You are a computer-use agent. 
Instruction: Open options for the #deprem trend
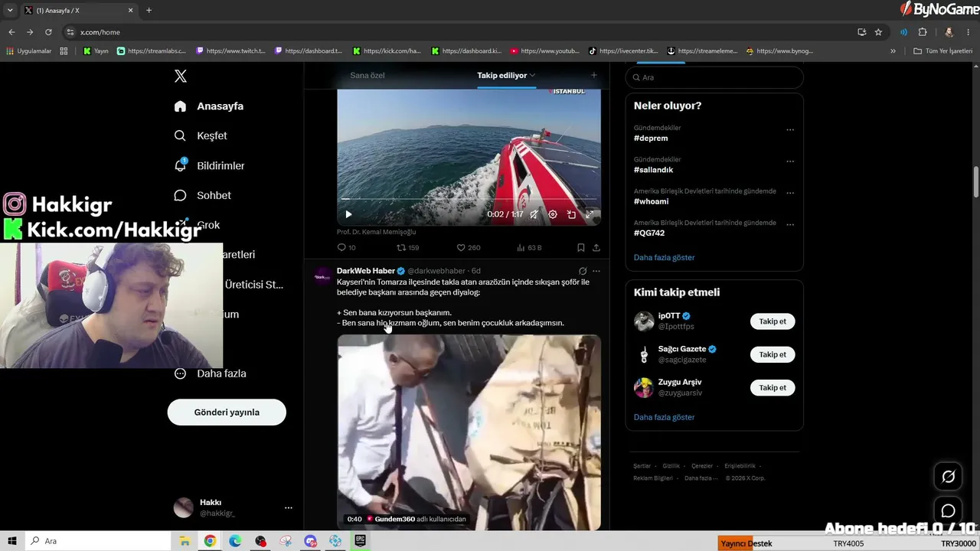pyautogui.click(x=790, y=129)
